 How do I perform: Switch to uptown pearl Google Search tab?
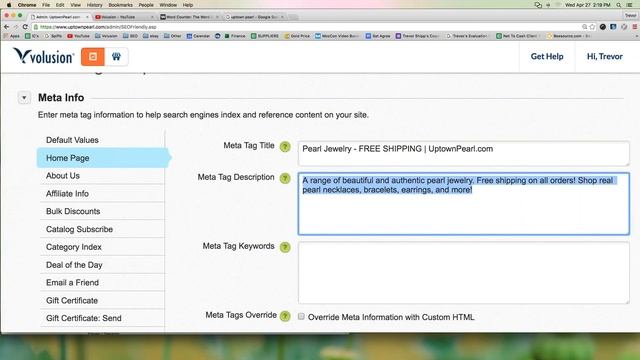coord(254,17)
